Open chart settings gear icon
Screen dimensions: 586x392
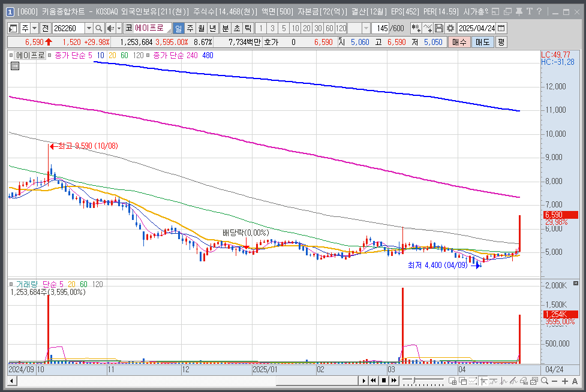(450, 28)
